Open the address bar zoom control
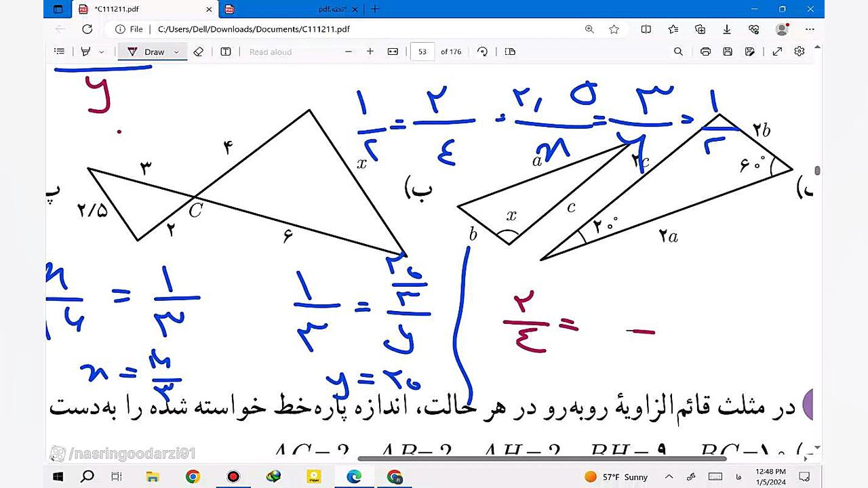The height and width of the screenshot is (488, 868). [x=589, y=29]
